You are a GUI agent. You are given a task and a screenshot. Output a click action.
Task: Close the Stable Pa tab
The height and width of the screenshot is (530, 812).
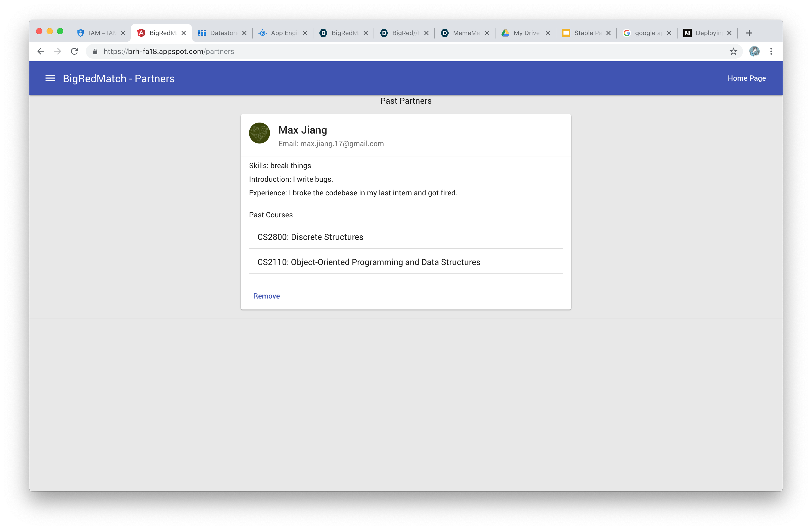coord(608,33)
